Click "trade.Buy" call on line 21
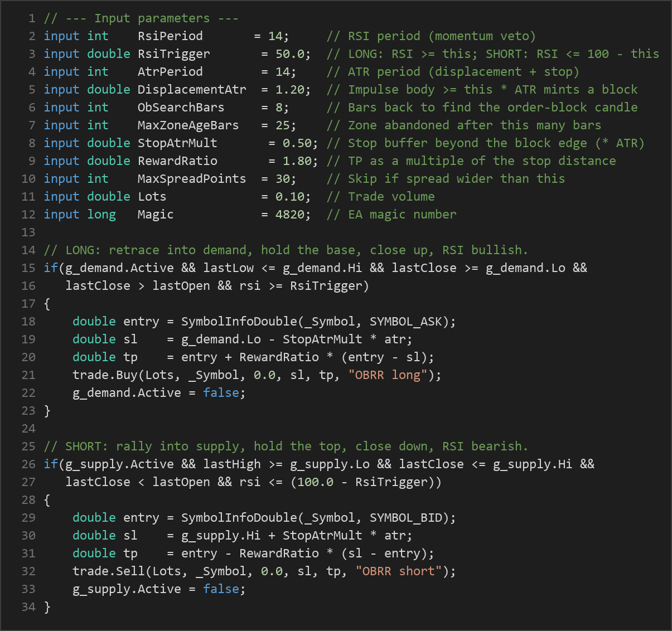This screenshot has height=631, width=672. [x=105, y=375]
